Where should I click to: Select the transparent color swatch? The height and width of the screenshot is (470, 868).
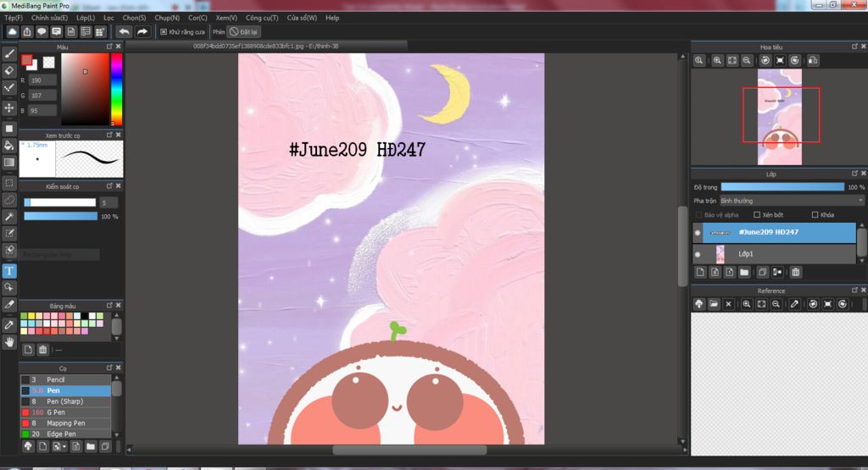coord(48,62)
